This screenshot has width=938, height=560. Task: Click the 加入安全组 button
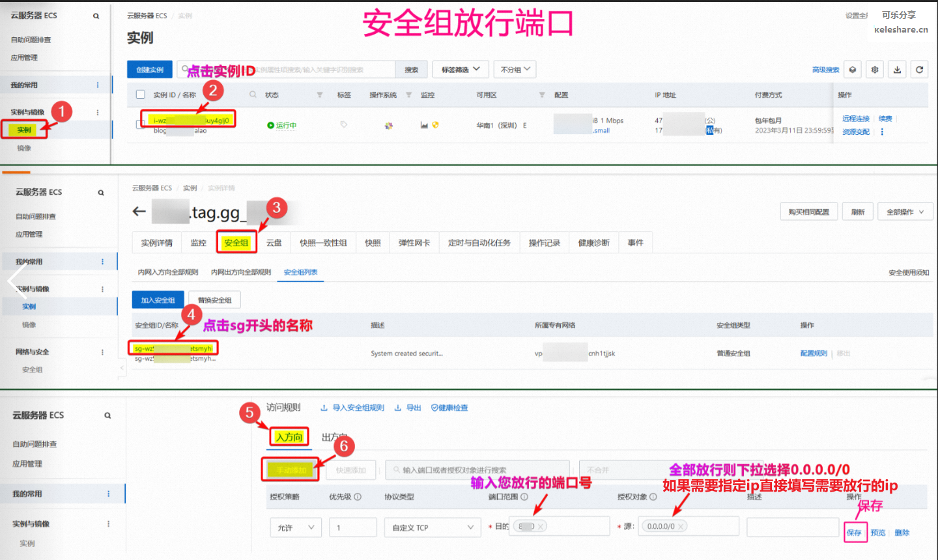pos(158,300)
